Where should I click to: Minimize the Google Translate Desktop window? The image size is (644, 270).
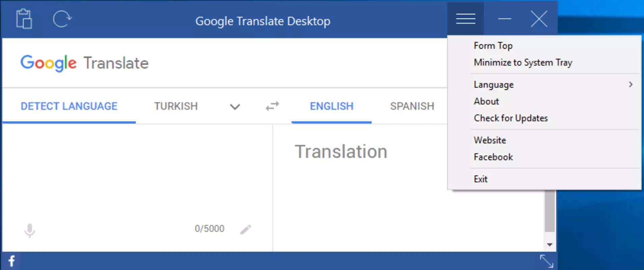pyautogui.click(x=505, y=19)
